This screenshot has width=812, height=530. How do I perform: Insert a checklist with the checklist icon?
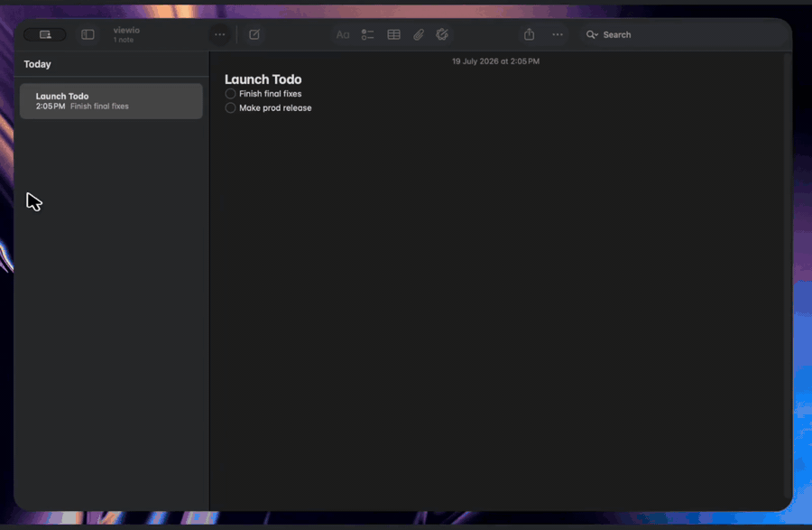pyautogui.click(x=368, y=34)
